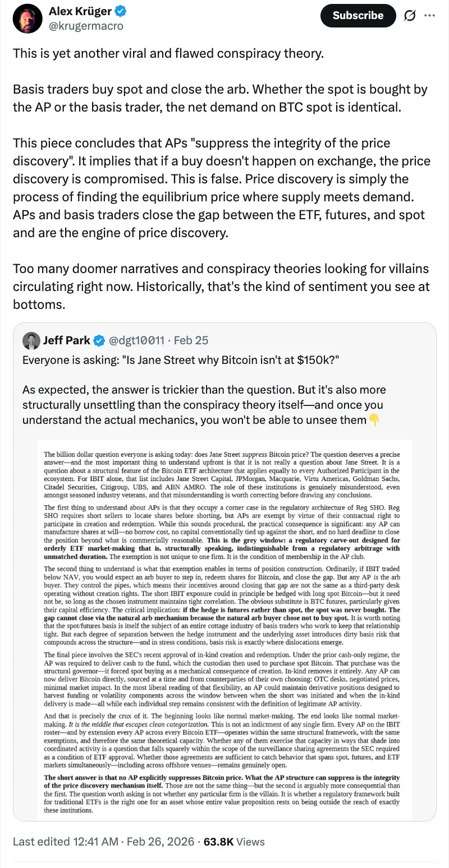
Task: Click the Feb 25 timestamp on quoted post
Action: pos(191,340)
